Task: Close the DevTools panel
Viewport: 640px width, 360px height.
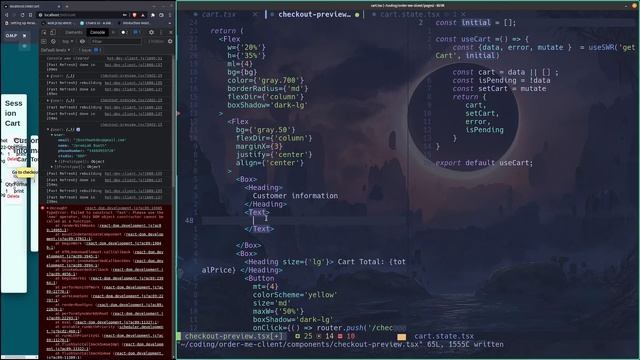Action: (x=171, y=32)
